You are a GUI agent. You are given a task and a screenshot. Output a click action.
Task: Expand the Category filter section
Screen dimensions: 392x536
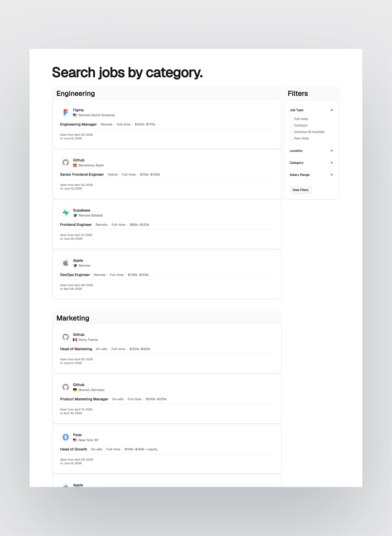coord(331,163)
